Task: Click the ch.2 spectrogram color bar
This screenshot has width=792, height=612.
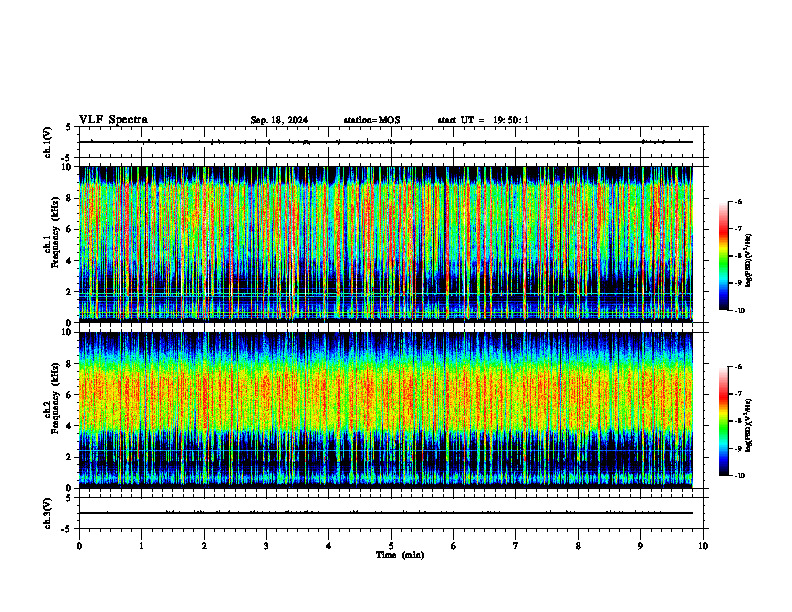Action: point(723,421)
